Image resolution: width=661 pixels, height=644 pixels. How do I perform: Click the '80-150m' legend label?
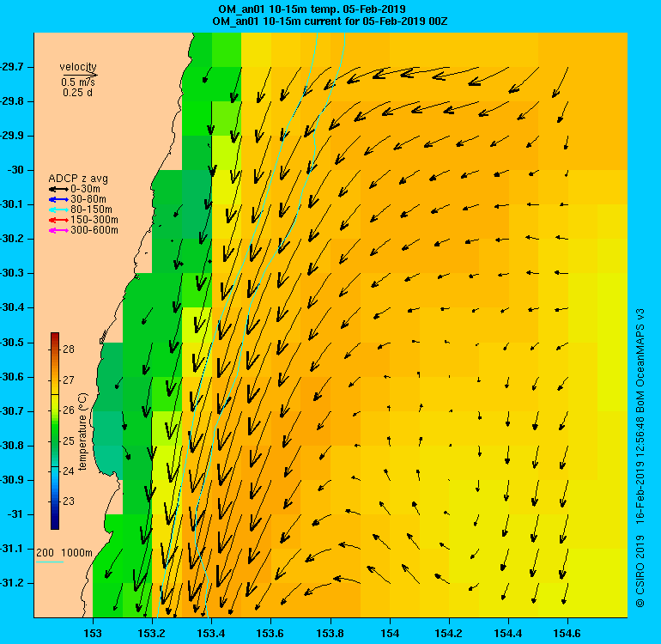91,210
